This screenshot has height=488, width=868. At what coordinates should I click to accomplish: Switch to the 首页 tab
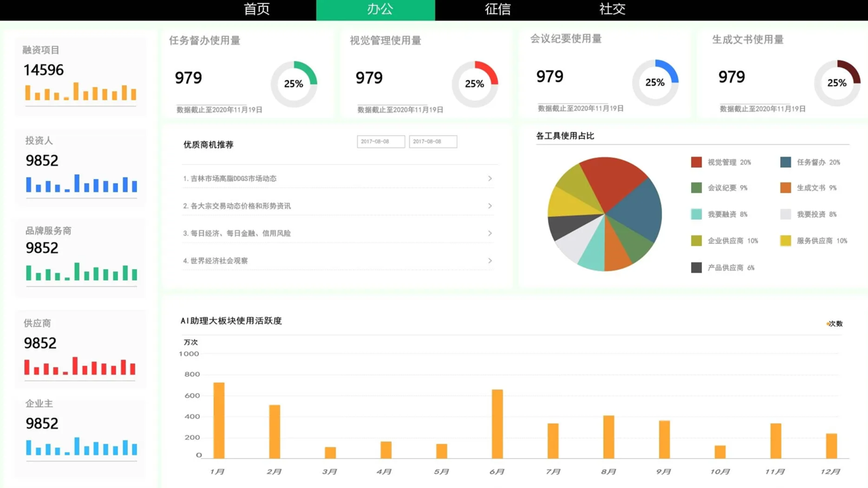257,9
